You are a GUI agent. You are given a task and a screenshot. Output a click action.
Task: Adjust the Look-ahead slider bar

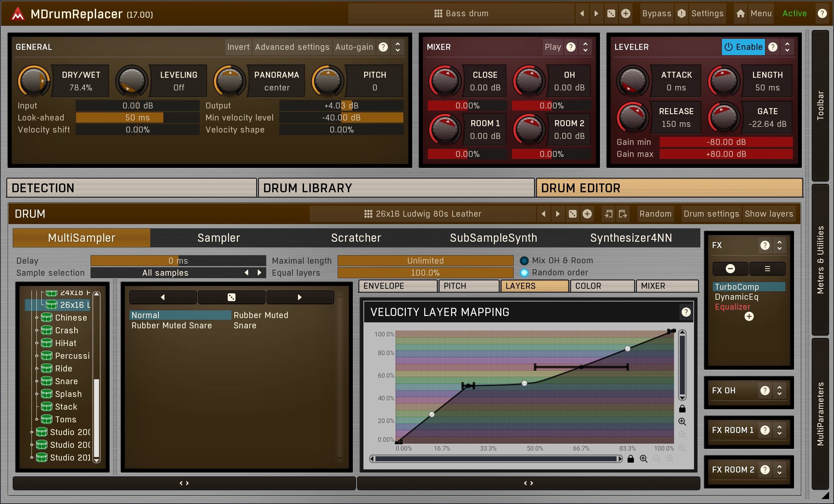138,118
